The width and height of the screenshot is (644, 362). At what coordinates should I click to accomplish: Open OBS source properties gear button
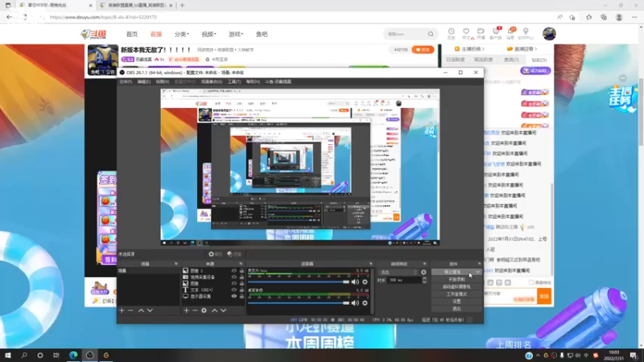215,254
